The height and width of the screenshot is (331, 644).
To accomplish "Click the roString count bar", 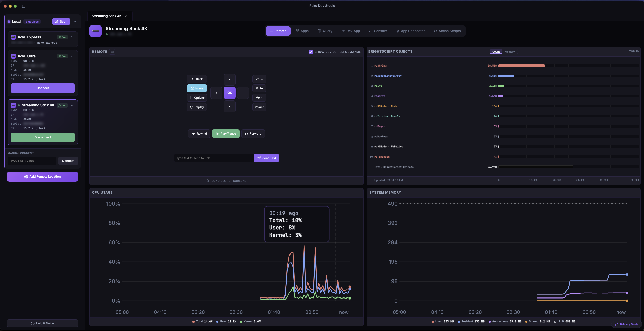I will 521,66.
